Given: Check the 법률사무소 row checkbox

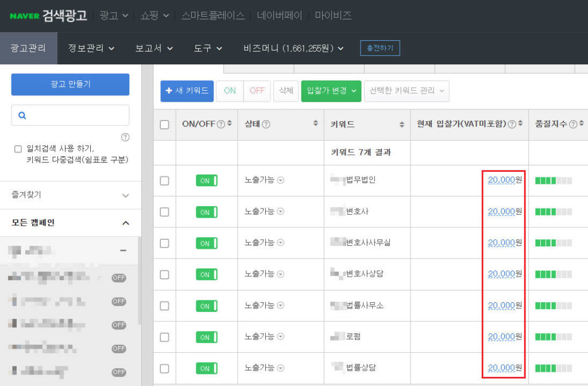Looking at the screenshot, I should click(x=164, y=306).
